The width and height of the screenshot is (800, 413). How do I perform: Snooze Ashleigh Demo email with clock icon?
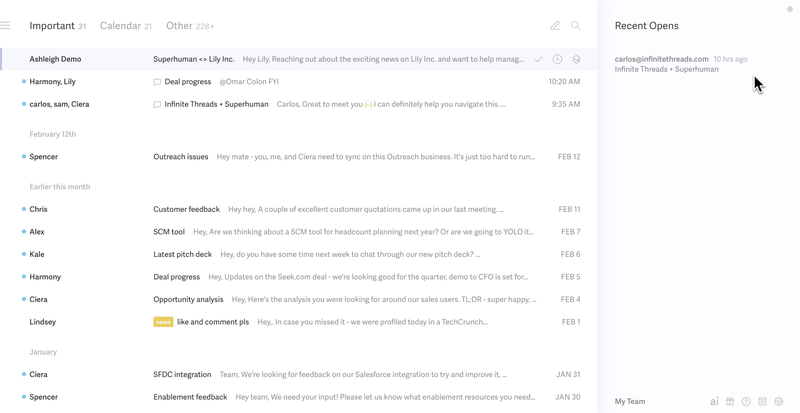557,59
